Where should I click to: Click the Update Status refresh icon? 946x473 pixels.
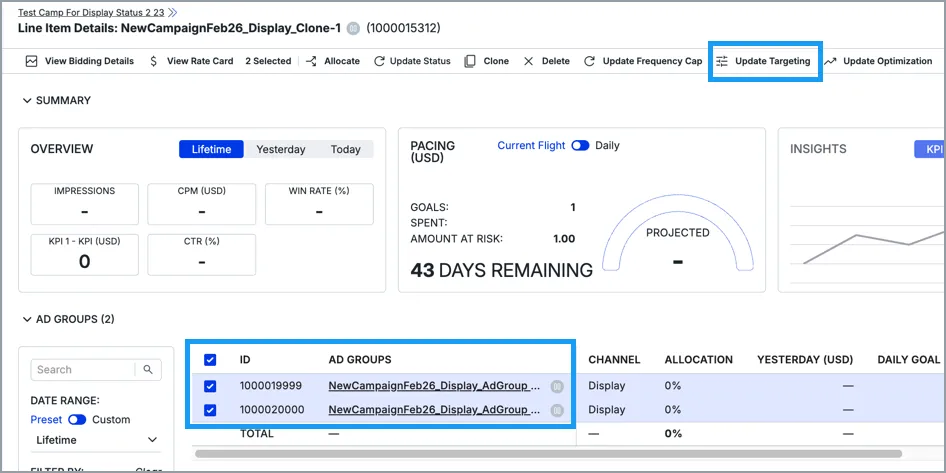pos(379,61)
